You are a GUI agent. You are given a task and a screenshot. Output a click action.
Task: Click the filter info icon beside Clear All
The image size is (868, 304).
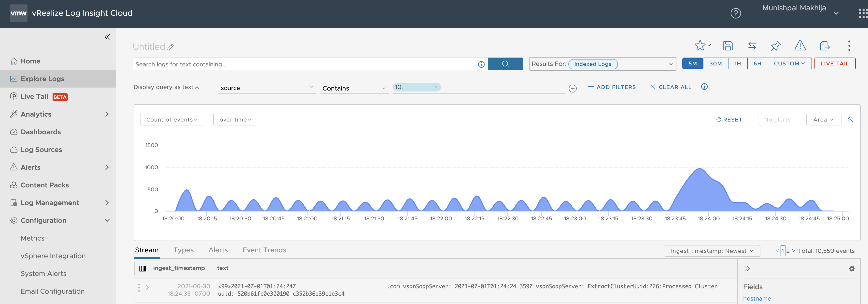click(x=704, y=87)
